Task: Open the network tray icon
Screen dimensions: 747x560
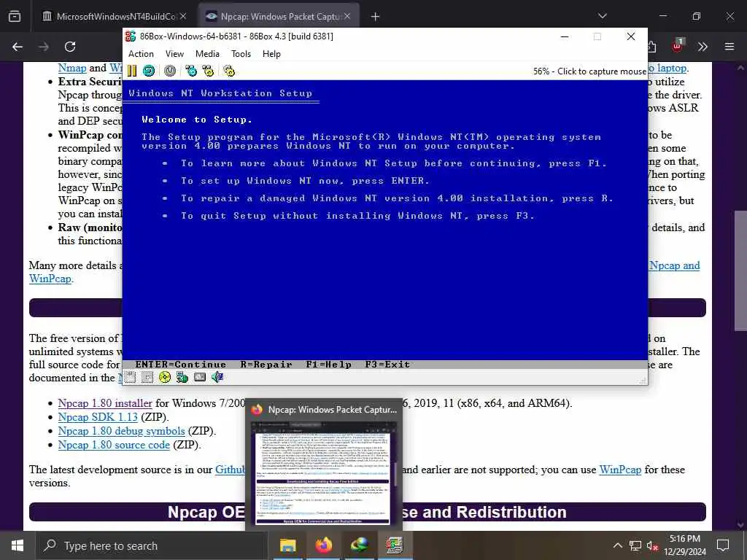Action: click(635, 545)
